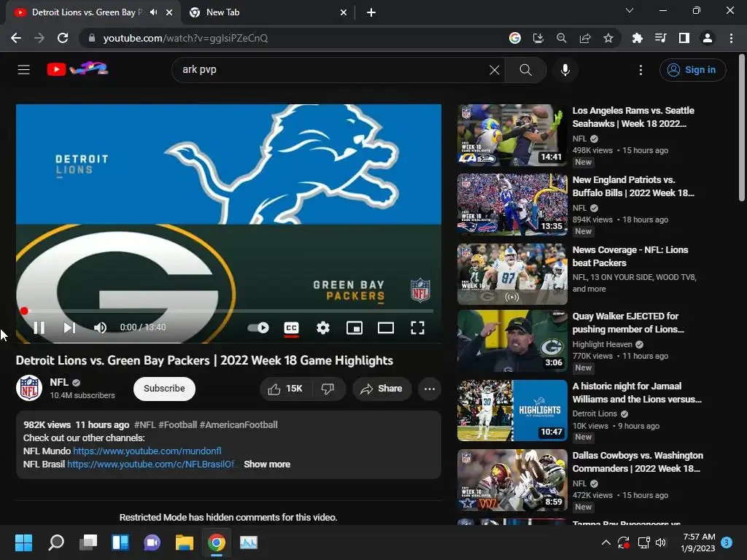Image resolution: width=747 pixels, height=560 pixels.
Task: Open News Coverage Lions beat Packers thumbnail
Action: coord(512,274)
